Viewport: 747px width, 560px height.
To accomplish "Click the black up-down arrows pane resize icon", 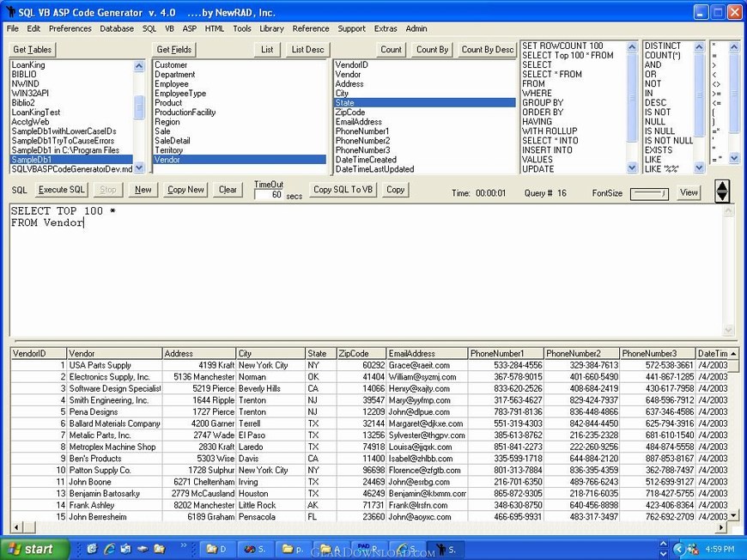I will pos(722,192).
